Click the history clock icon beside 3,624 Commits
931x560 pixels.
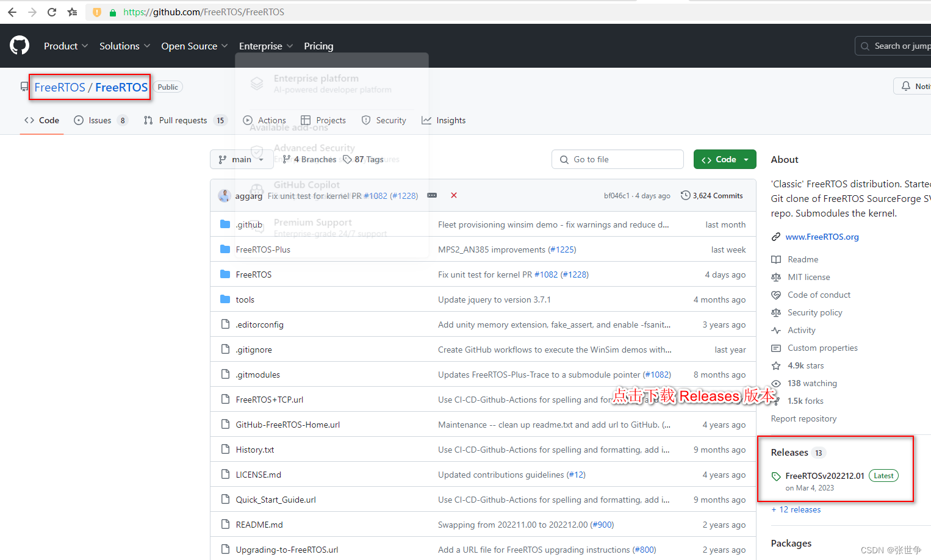tap(686, 195)
